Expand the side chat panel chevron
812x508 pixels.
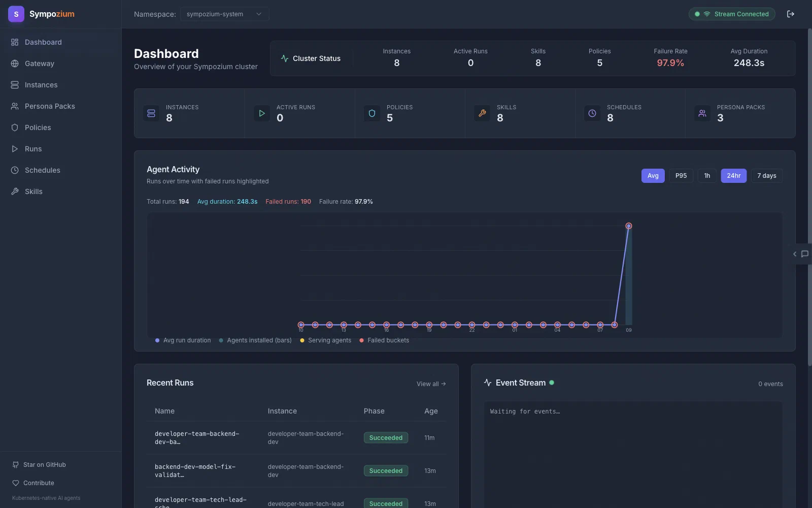[795, 254]
